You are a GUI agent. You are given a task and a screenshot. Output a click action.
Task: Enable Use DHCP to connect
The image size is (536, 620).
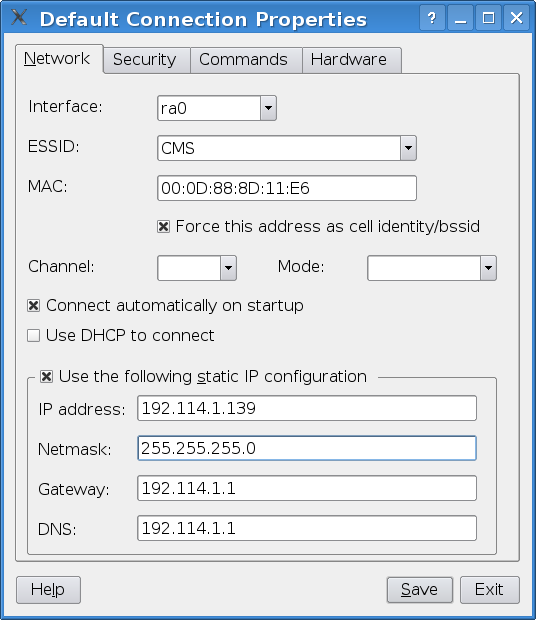[x=34, y=336]
